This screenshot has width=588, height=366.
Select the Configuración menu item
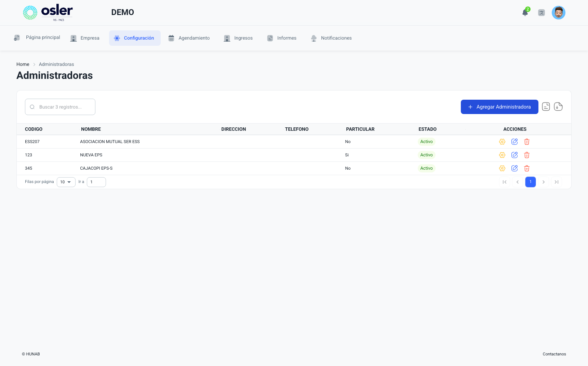[x=135, y=38]
